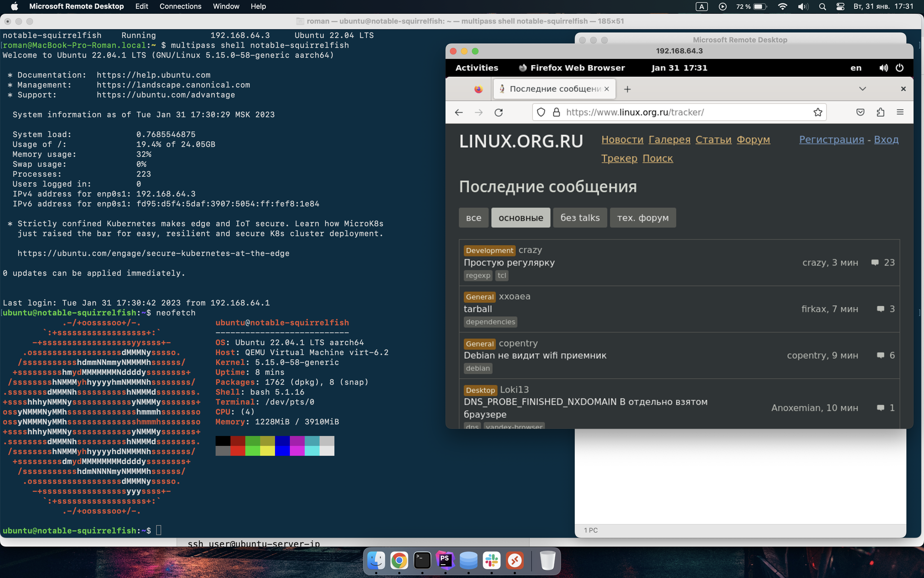Open Google Chrome in Dock

[399, 561]
